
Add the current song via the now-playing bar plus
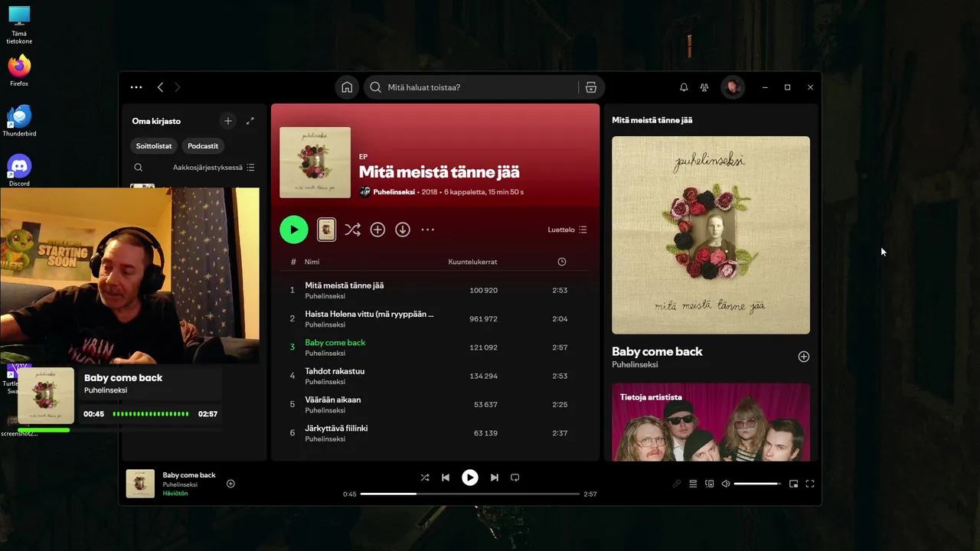230,484
